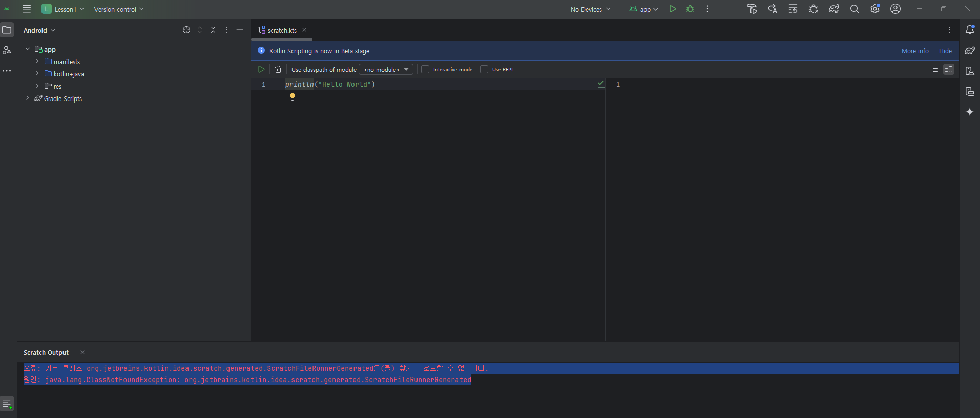Switch scratch output to the list layout icon
The width and height of the screenshot is (980, 418).
935,69
